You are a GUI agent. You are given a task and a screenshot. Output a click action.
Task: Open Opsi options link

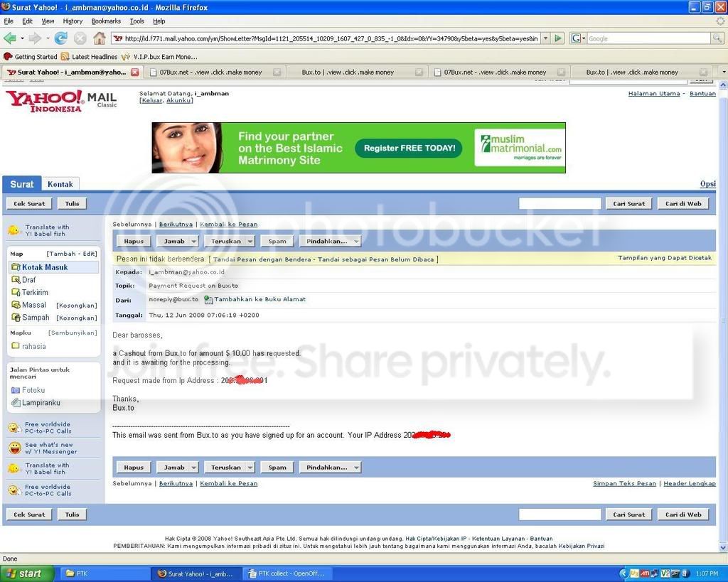point(707,184)
